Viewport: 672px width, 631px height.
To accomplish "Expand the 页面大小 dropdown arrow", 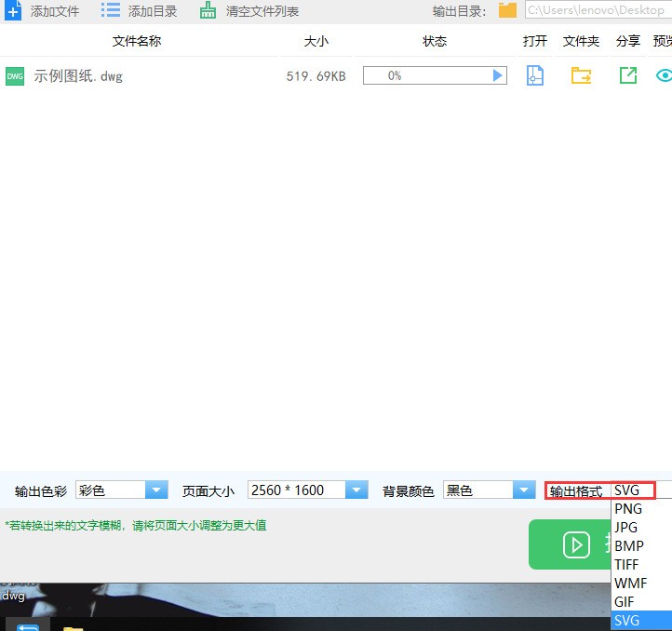I will [x=356, y=490].
